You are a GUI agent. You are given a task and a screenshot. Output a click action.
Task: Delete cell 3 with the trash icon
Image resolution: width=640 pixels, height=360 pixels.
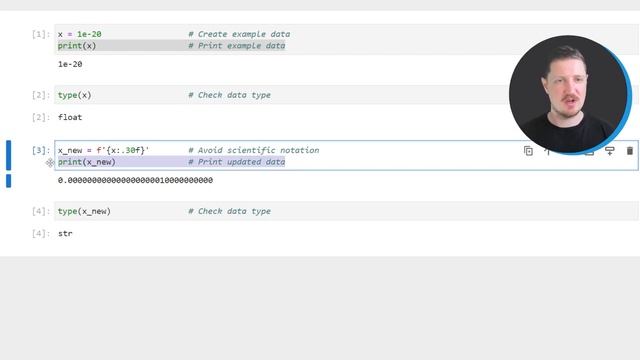click(x=629, y=151)
